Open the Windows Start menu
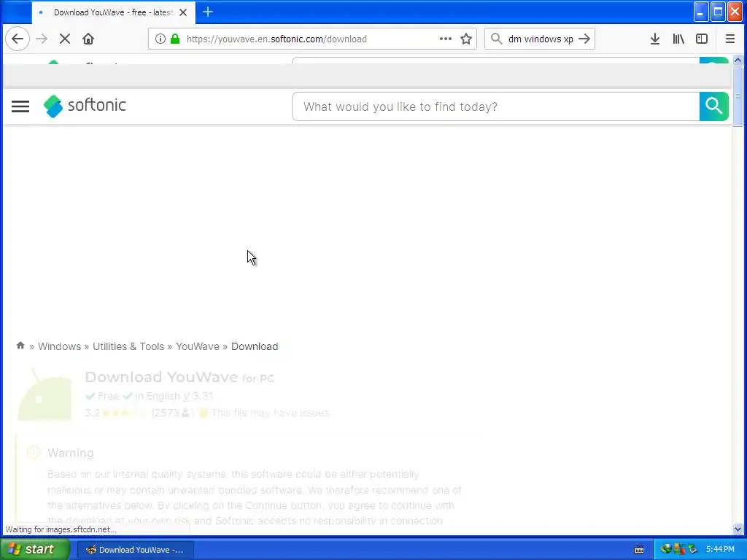 point(35,549)
